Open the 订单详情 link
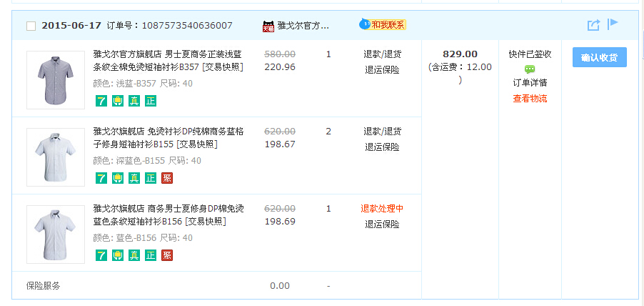This screenshot has height=306, width=644. pos(530,83)
